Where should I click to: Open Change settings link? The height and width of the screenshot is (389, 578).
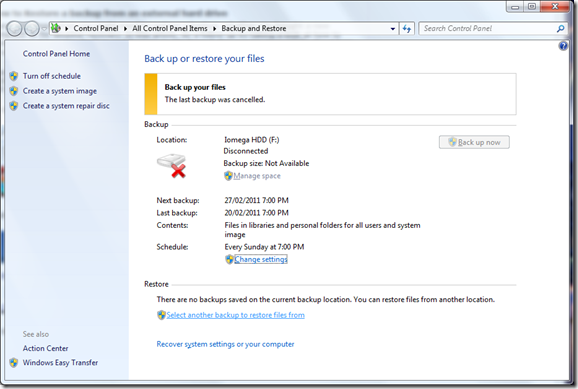tap(261, 260)
